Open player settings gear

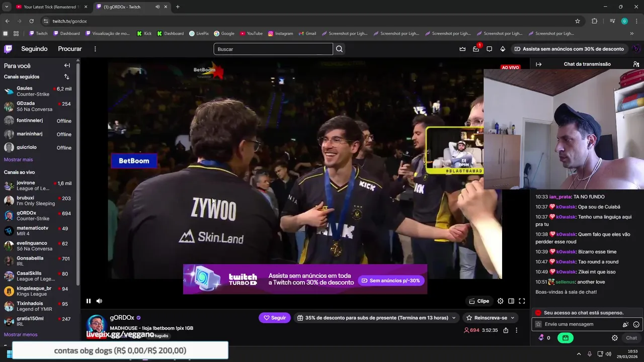click(500, 301)
